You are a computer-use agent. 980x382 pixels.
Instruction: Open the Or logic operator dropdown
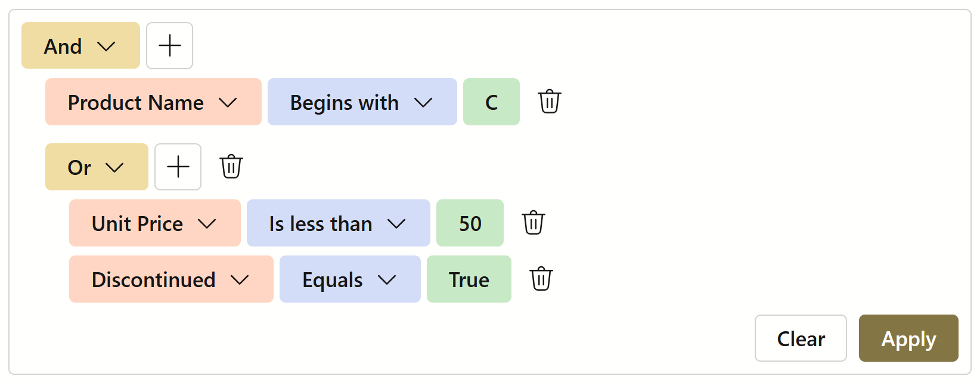(x=97, y=167)
